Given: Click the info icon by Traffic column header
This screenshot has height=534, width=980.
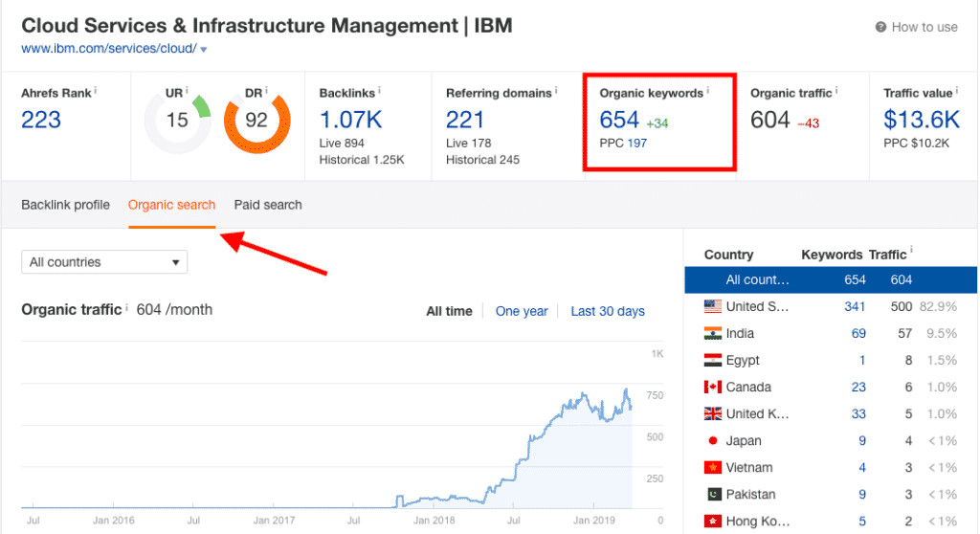Looking at the screenshot, I should (911, 250).
